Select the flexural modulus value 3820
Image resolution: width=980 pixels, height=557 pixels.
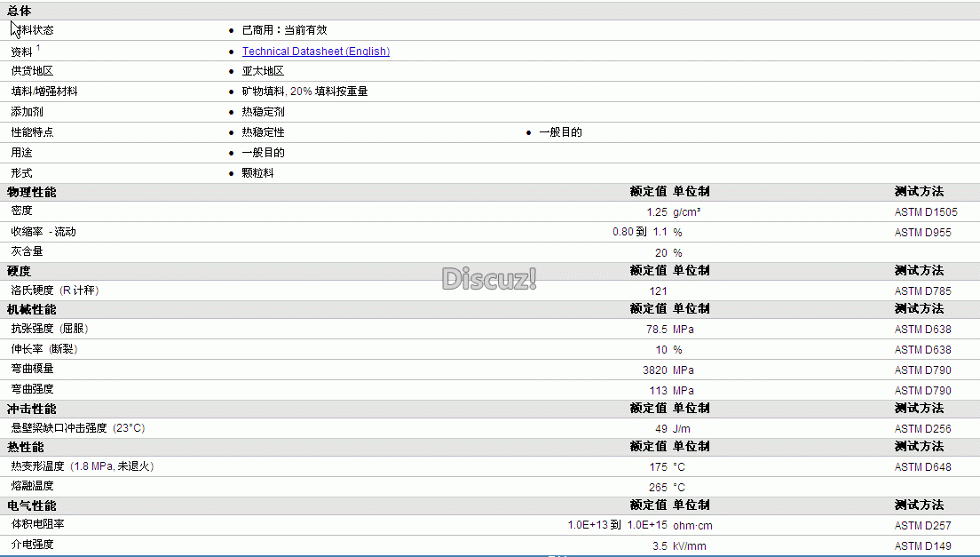[655, 370]
